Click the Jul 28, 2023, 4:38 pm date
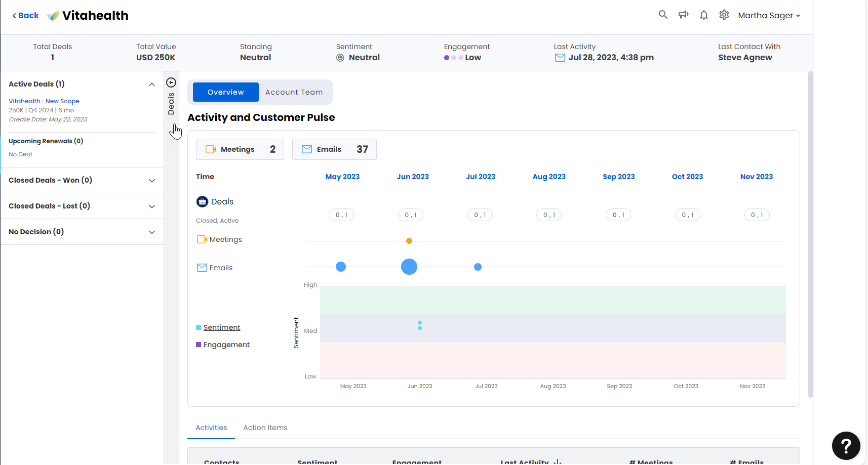The image size is (868, 465). coord(611,58)
